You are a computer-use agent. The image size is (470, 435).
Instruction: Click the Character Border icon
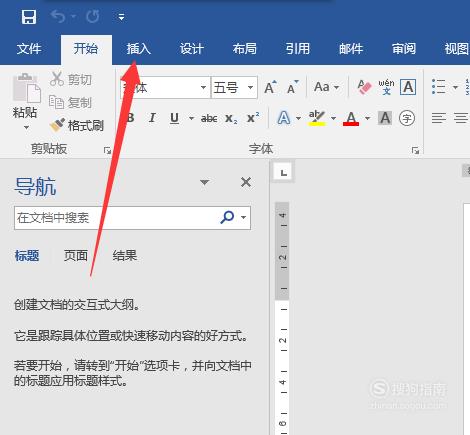408,87
